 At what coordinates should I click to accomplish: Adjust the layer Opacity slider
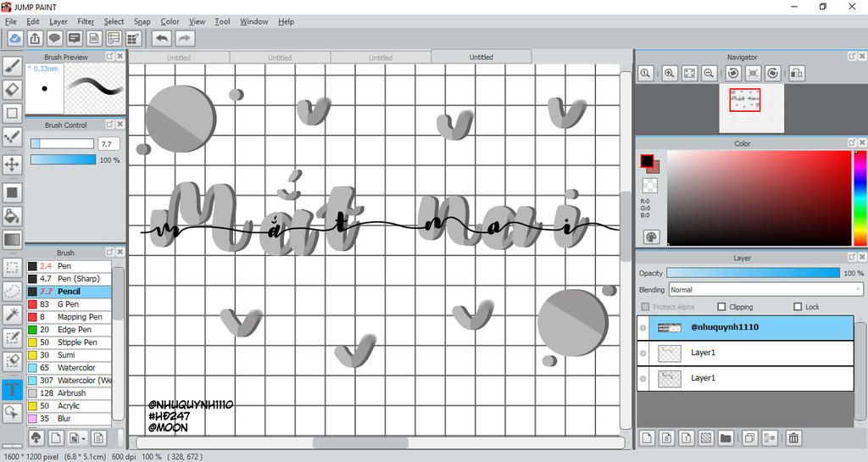pos(753,273)
